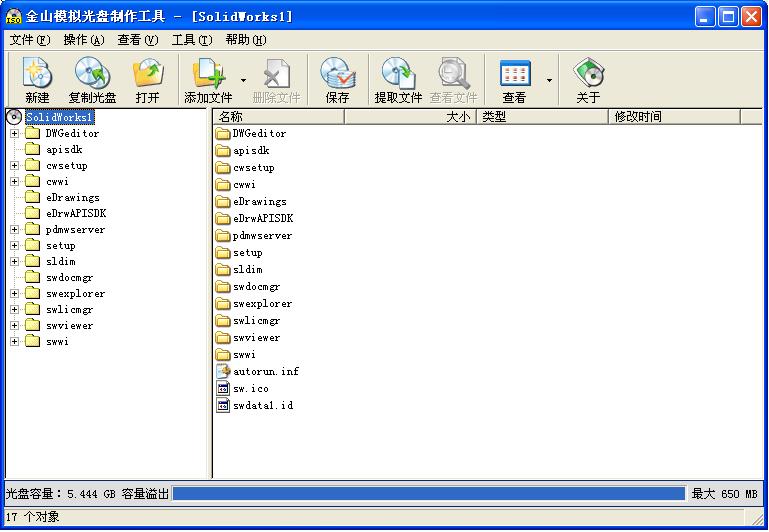769x532 pixels.
Task: Open the 帮助(H) menu
Action: pyautogui.click(x=246, y=40)
